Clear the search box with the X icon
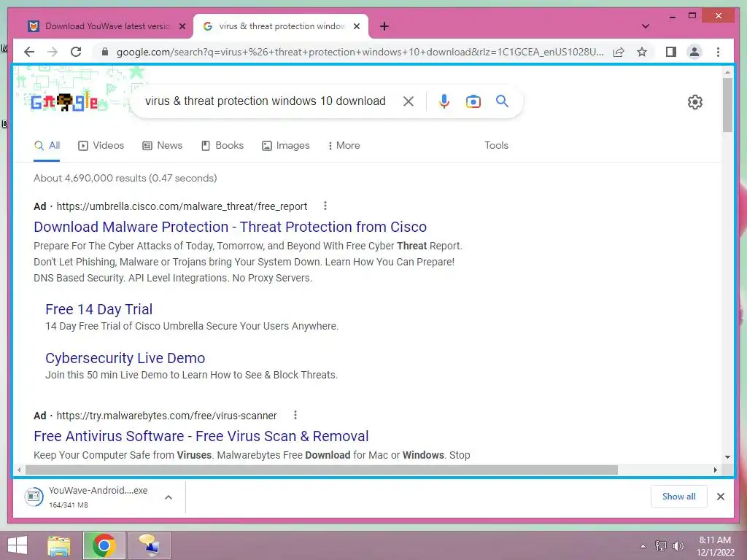Image resolution: width=747 pixels, height=560 pixels. click(x=409, y=101)
